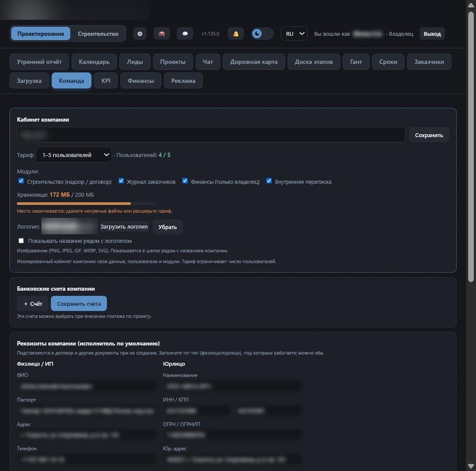476x471 pixels.
Task: Remove the logo with Убрать
Action: 168,227
